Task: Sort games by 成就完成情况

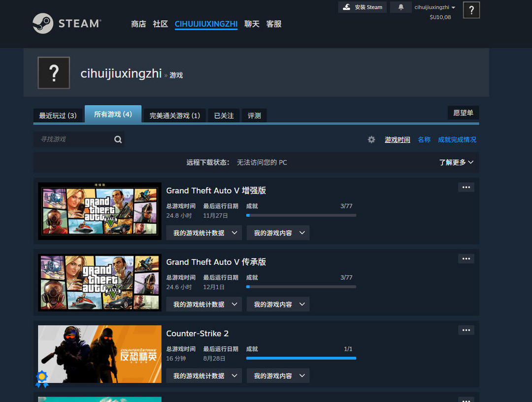Action: coord(457,140)
